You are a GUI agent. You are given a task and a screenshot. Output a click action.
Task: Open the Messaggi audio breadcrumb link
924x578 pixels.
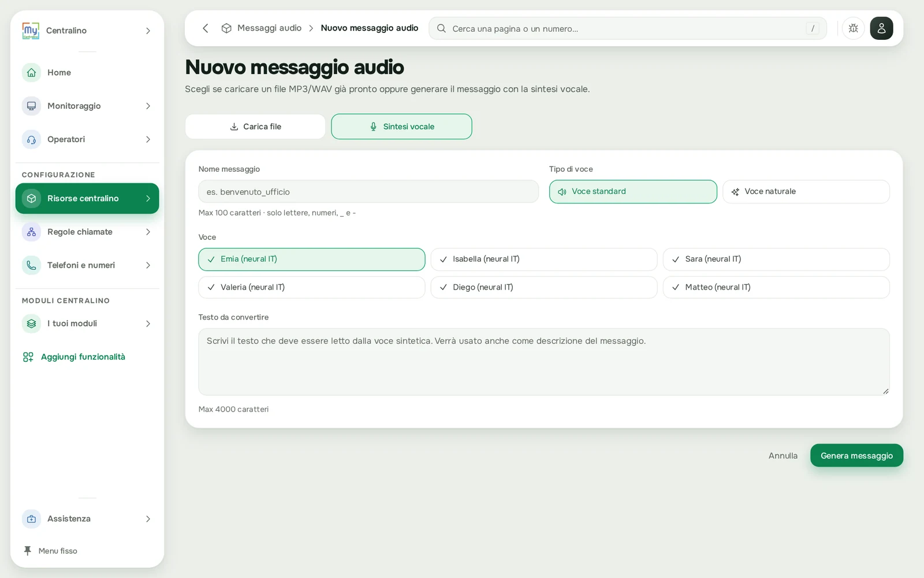click(269, 28)
